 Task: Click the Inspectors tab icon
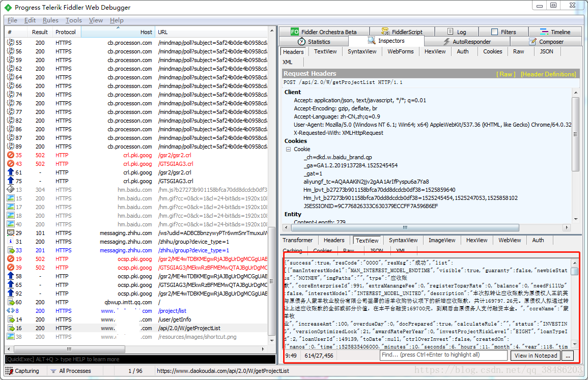[371, 41]
